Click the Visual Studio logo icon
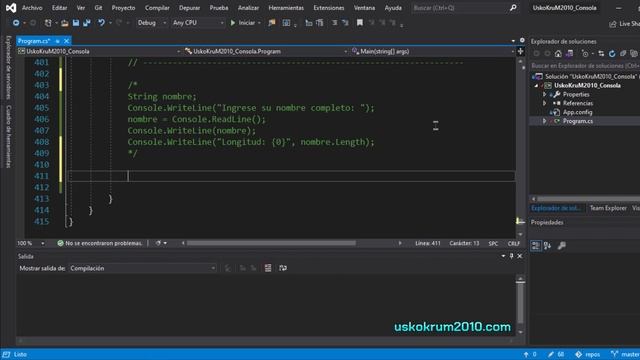640x360 pixels. click(x=11, y=8)
